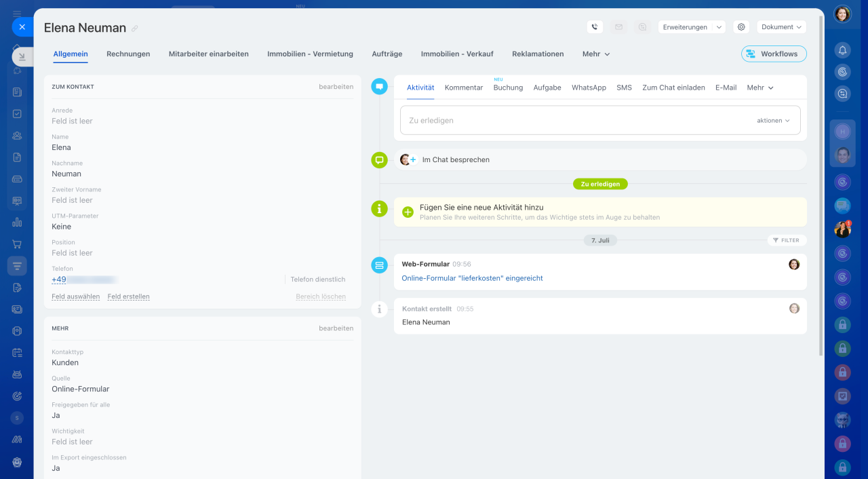Click the author avatar on Kontakt erstellt entry
Screen dimensions: 868x479
794,308
